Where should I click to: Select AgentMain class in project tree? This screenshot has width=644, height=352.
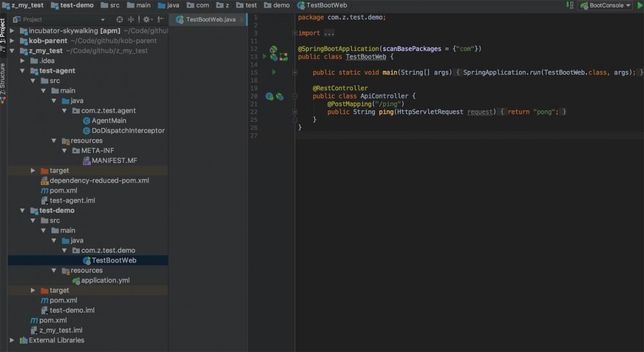point(109,121)
